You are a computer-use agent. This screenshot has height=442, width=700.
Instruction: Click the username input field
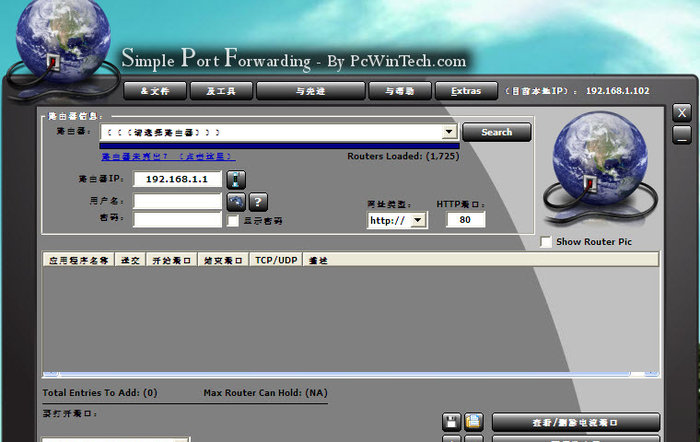pyautogui.click(x=177, y=201)
